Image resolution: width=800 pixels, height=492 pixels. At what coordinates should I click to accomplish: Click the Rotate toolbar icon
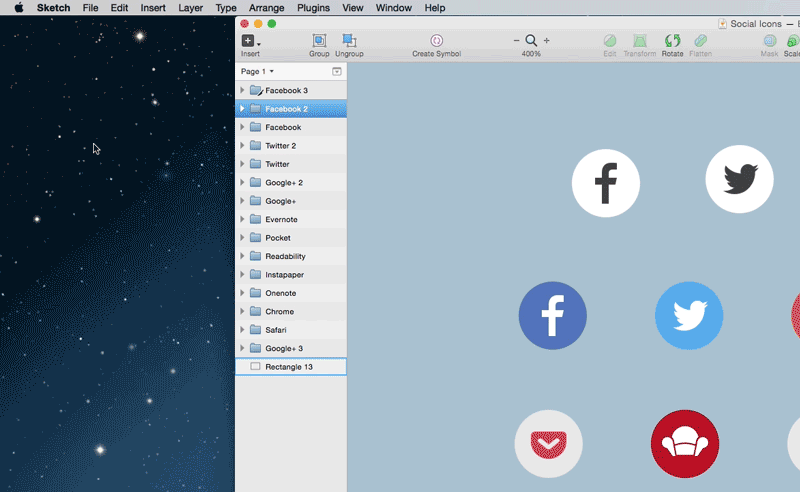tap(672, 40)
